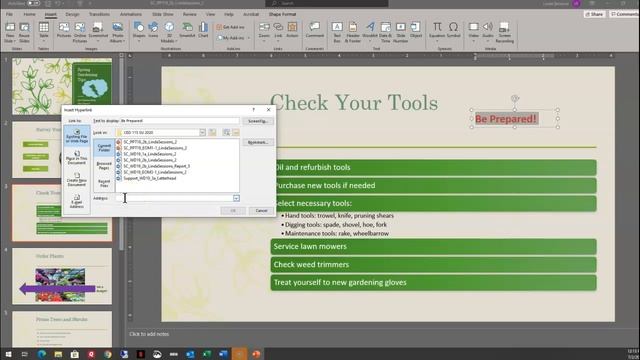Open the File tab
The image size is (640, 360).
(x=9, y=14)
